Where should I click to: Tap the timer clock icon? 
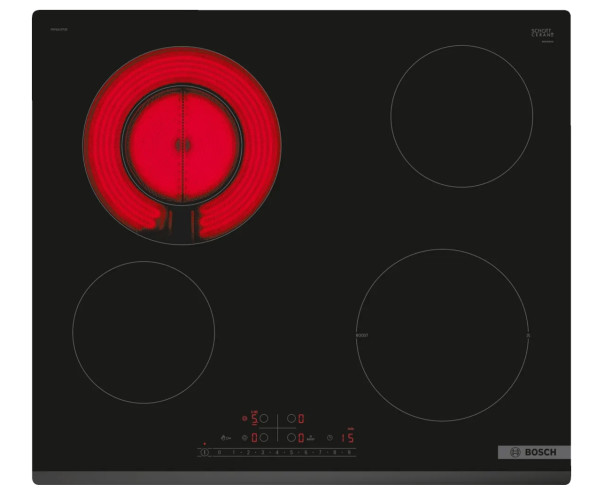point(330,438)
